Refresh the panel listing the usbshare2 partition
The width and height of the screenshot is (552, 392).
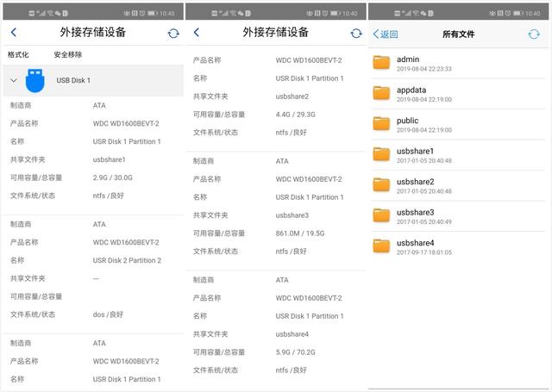click(x=356, y=33)
